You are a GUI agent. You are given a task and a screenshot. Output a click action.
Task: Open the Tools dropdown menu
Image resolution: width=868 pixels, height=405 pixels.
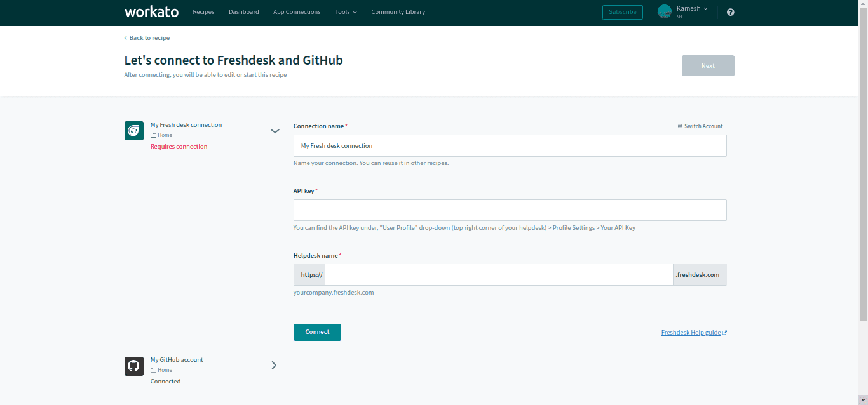(345, 11)
